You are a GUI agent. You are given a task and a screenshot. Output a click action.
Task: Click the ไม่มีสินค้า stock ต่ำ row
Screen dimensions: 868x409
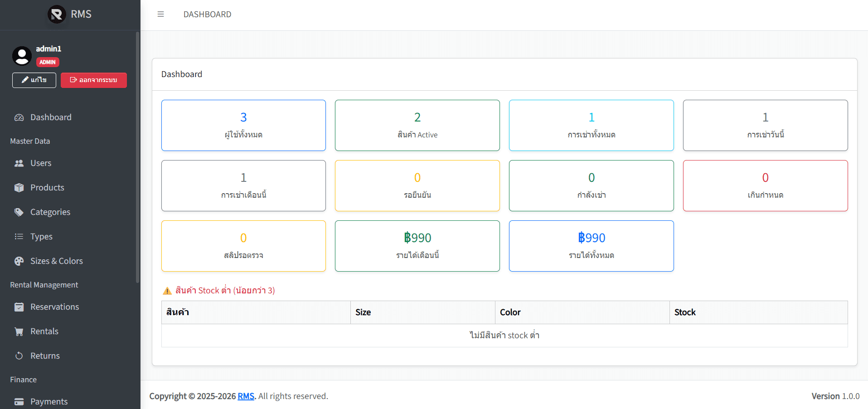(x=504, y=336)
